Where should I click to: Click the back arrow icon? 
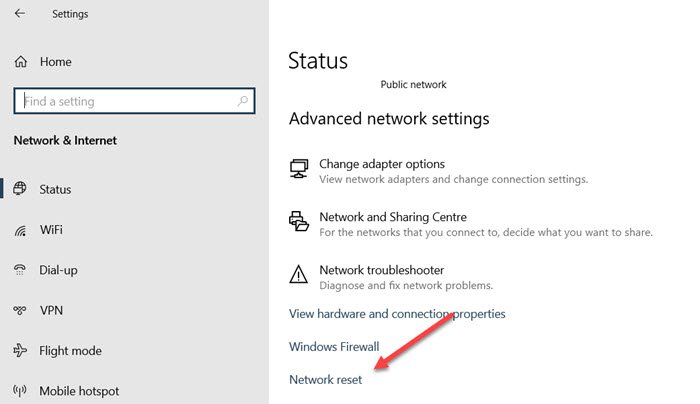[20, 13]
